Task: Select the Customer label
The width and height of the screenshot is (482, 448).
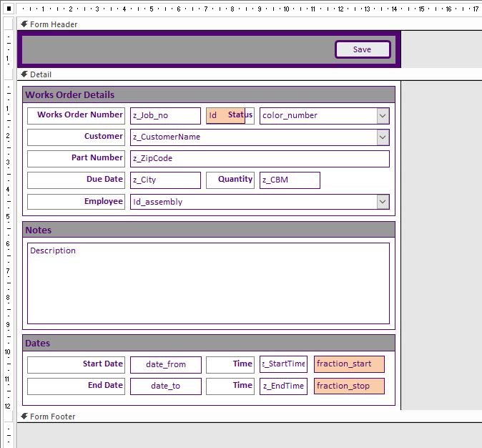Action: point(77,137)
